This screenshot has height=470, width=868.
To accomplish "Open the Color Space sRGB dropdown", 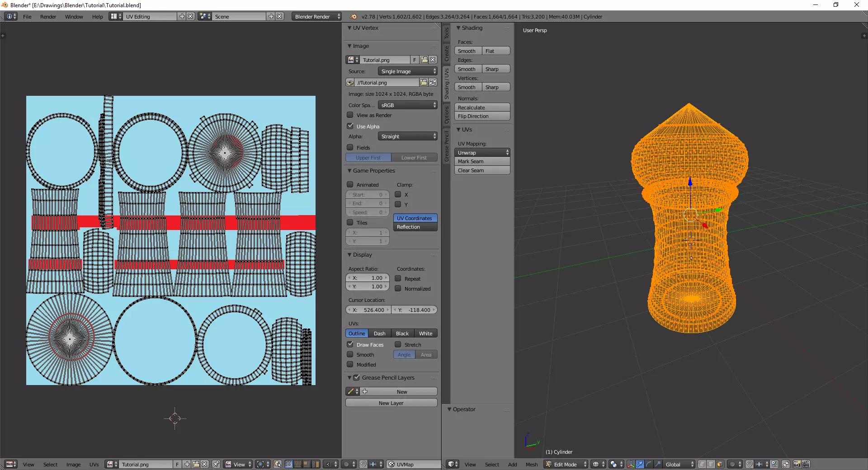I will [407, 105].
